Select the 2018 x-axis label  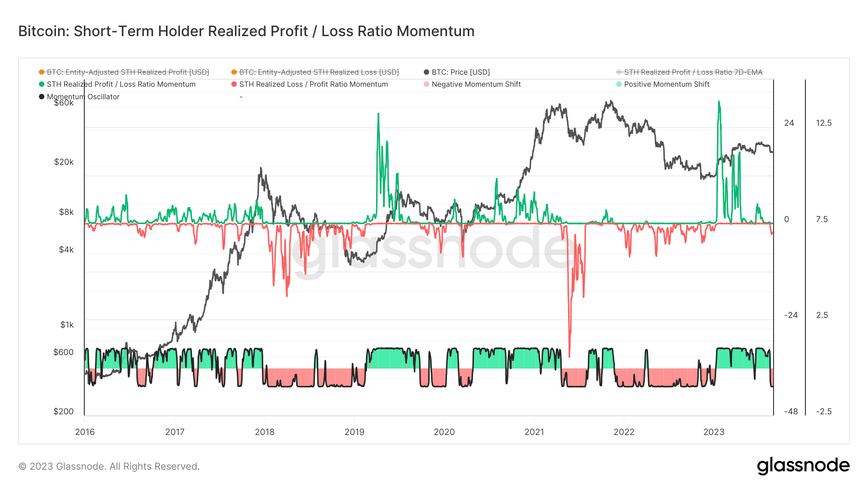pyautogui.click(x=264, y=432)
